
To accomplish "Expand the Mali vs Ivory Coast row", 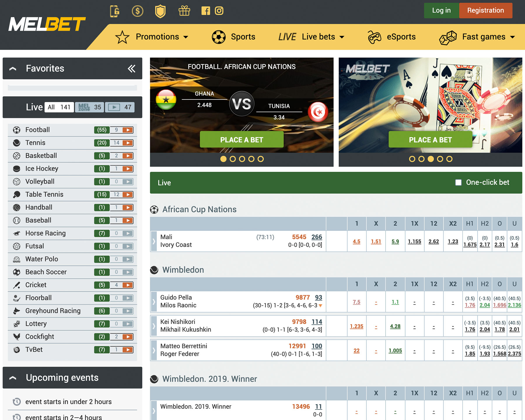I will (x=154, y=241).
